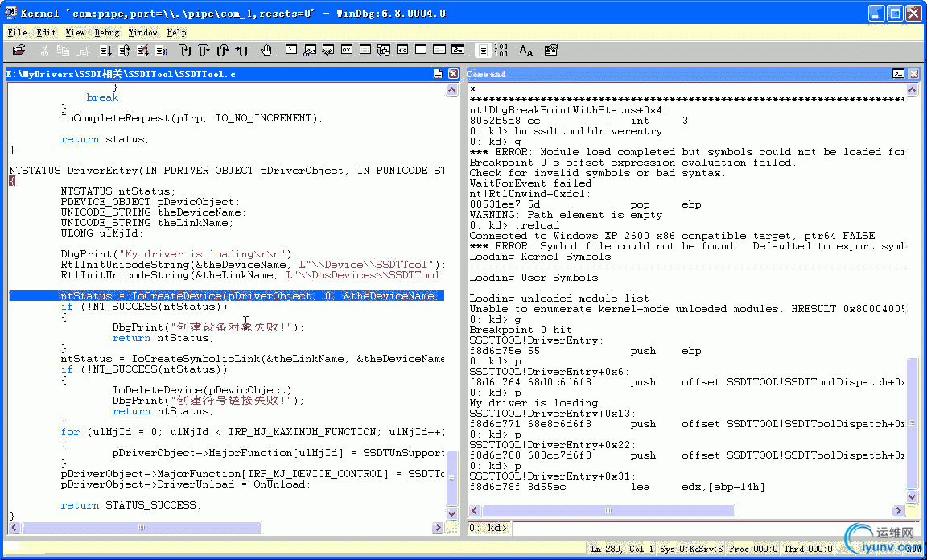The height and width of the screenshot is (560, 927).
Task: Open the Debug menu
Action: (x=107, y=32)
